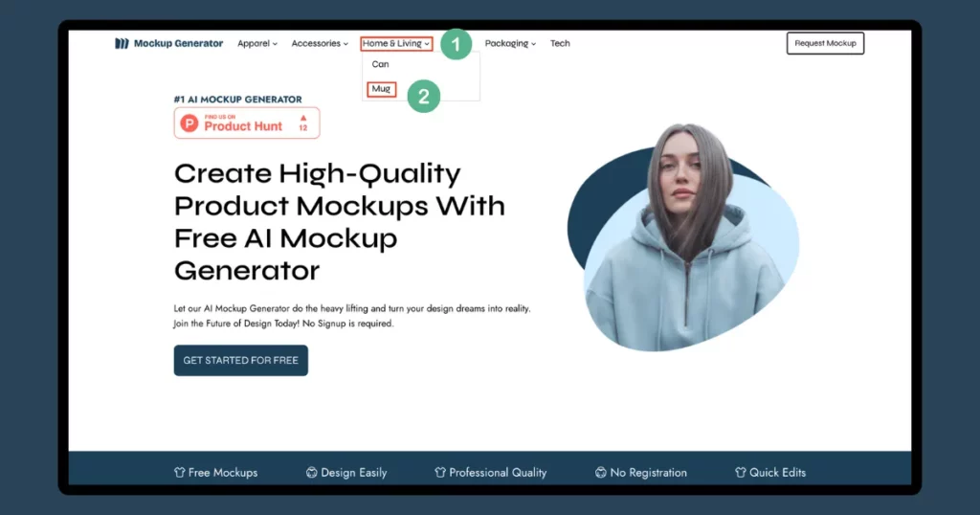This screenshot has width=980, height=515.
Task: Click the icon beside No Registration
Action: click(x=600, y=472)
